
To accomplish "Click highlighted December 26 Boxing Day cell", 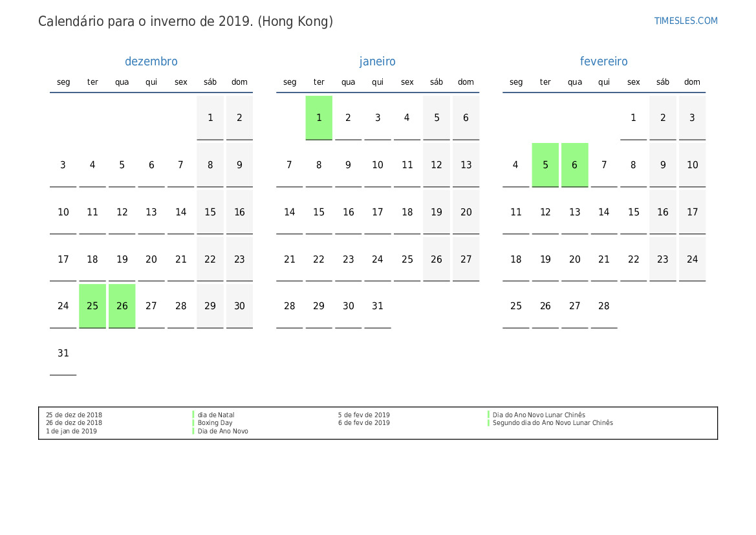I will [x=122, y=306].
